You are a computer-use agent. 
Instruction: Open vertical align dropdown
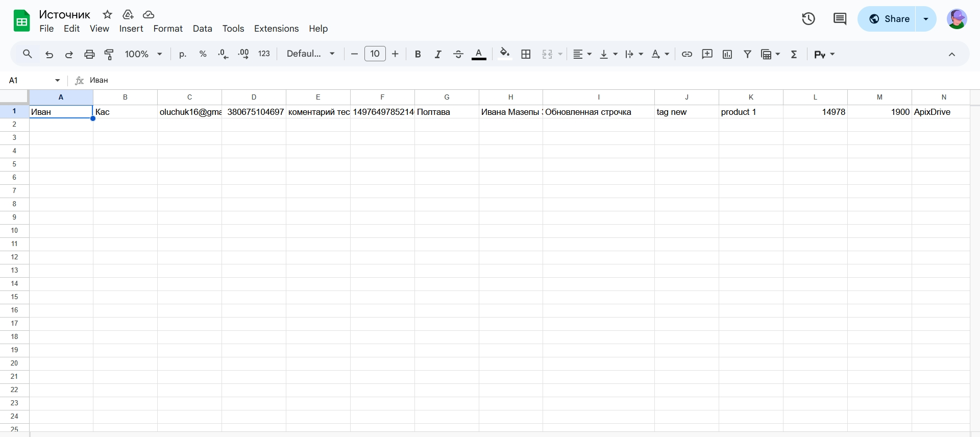point(608,54)
